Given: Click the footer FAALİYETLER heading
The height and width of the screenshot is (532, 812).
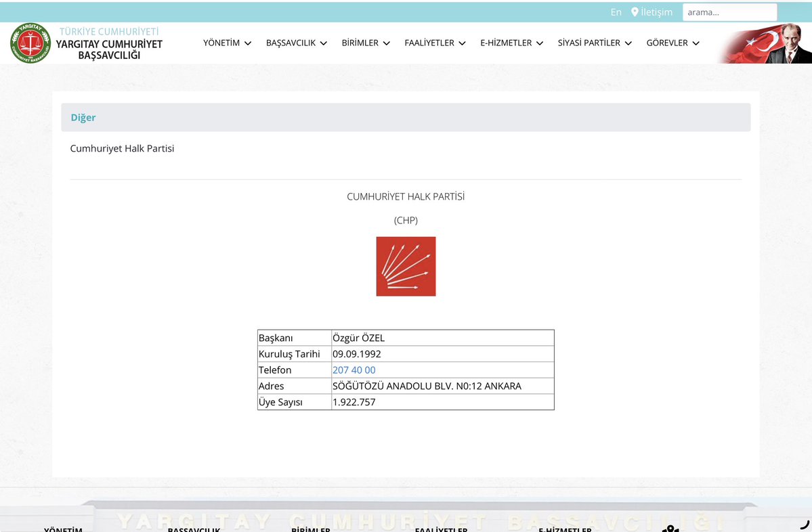Looking at the screenshot, I should tap(441, 529).
